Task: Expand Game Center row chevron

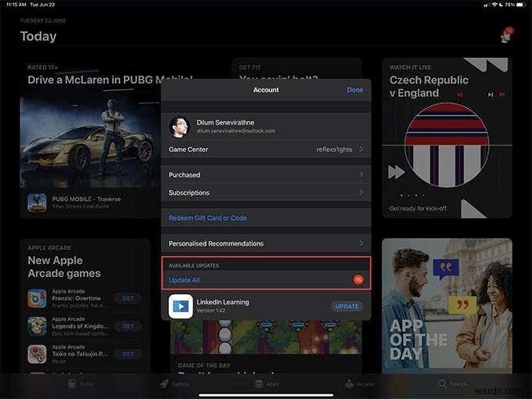Action: pyautogui.click(x=361, y=149)
